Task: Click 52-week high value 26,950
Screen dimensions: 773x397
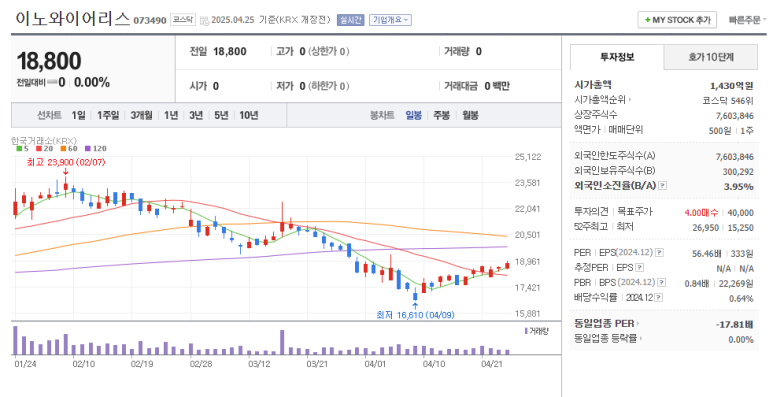Action: point(705,228)
